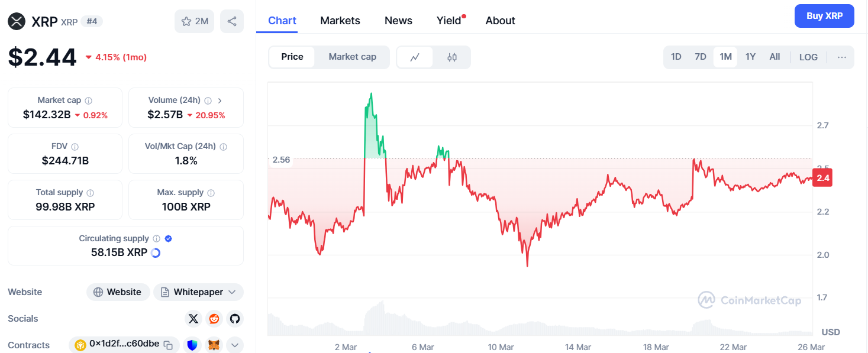The height and width of the screenshot is (353, 868).
Task: Copy the contract address with copy icon
Action: [168, 345]
